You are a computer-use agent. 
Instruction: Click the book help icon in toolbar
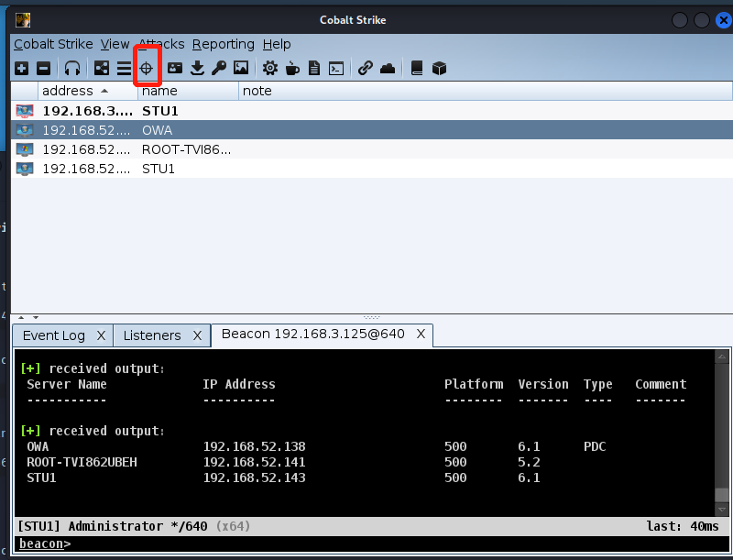[417, 68]
